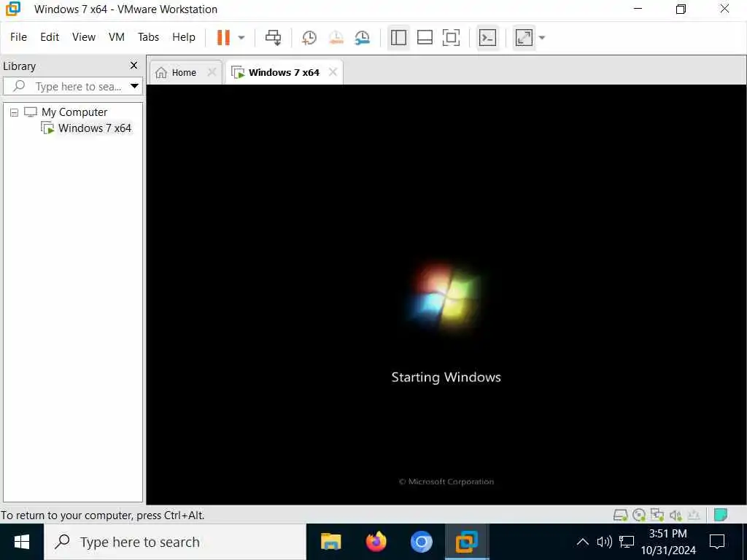747x560 pixels.
Task: Click inside the Starting Windows VM display
Action: coord(446,295)
